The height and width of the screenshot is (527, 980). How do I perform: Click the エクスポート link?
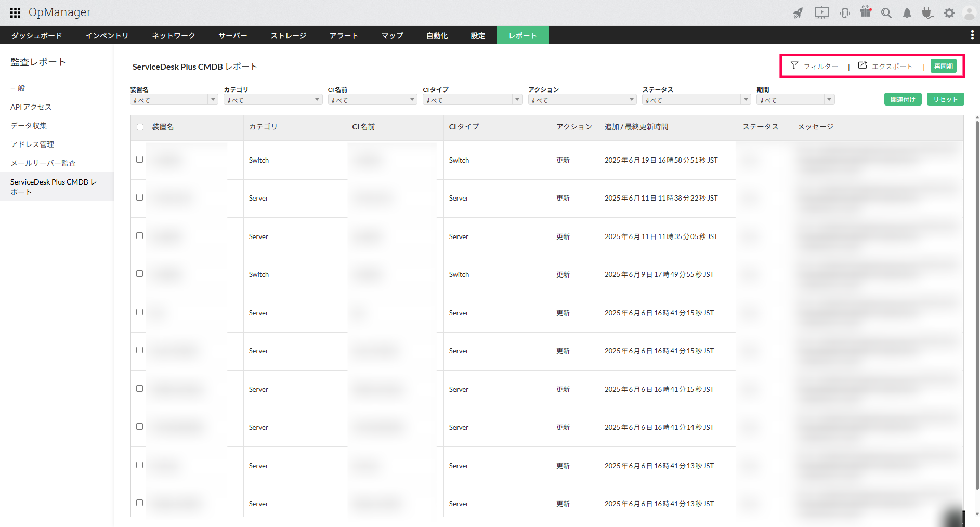(893, 67)
